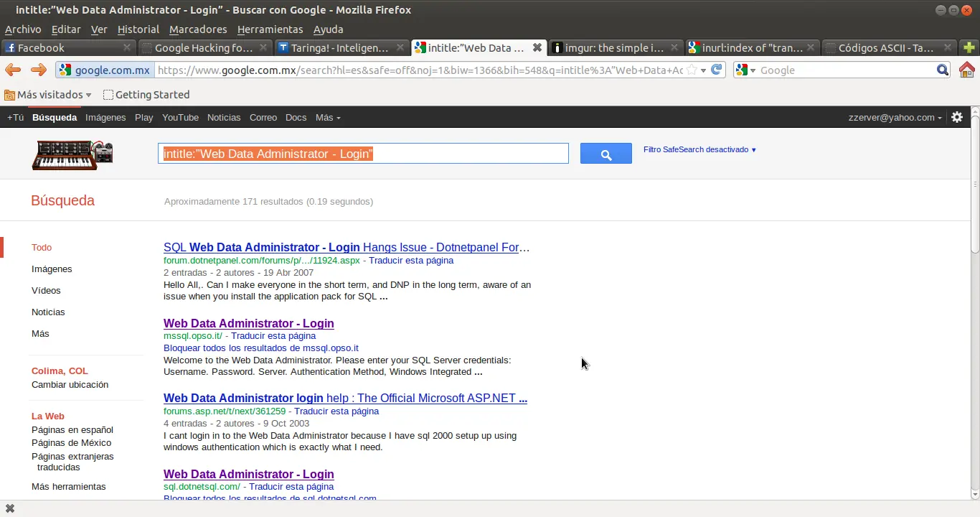Close the Taringa! tab
Screen dimensions: 980x517
[x=400, y=47]
